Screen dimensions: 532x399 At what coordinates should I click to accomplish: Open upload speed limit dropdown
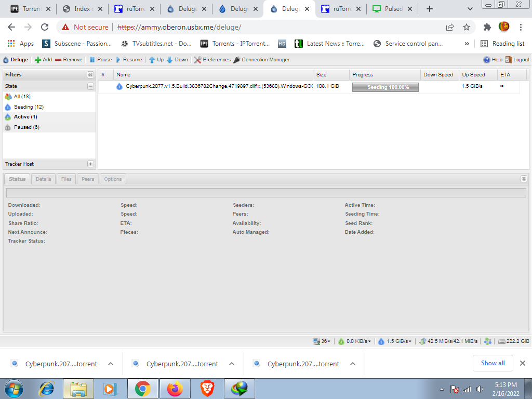(x=395, y=341)
